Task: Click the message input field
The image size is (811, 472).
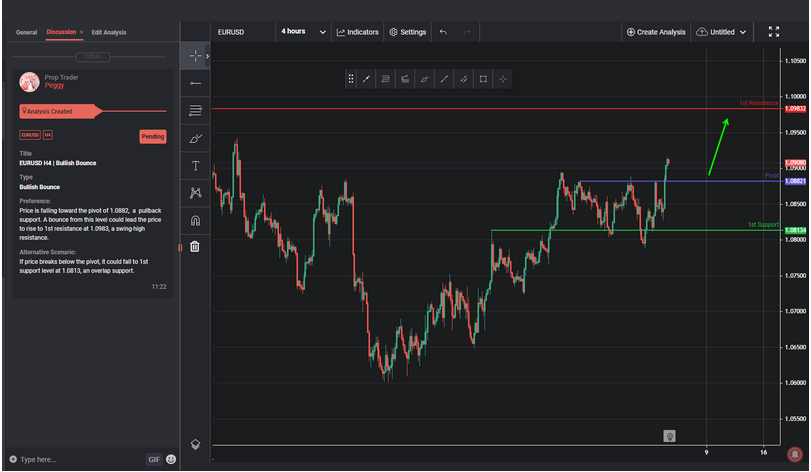Action: pos(80,459)
